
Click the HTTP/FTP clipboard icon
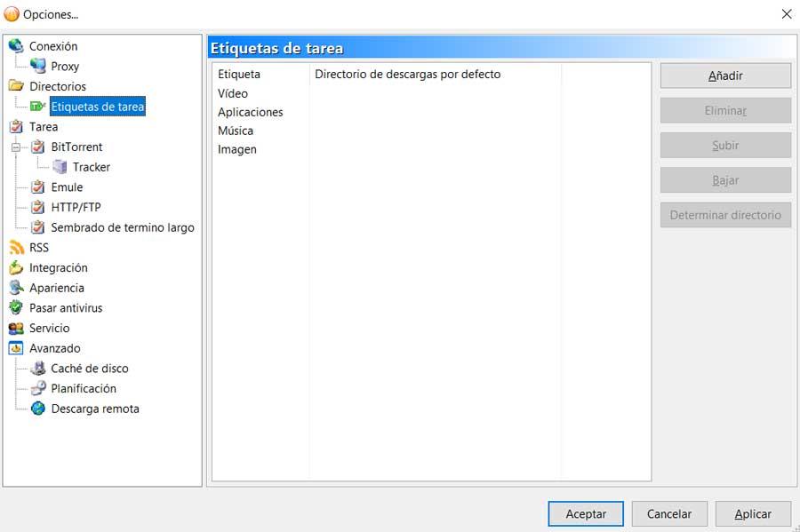point(37,207)
